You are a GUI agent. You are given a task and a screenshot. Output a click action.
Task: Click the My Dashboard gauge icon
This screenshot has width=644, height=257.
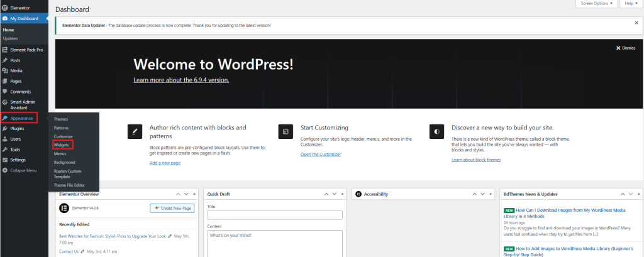[x=5, y=18]
